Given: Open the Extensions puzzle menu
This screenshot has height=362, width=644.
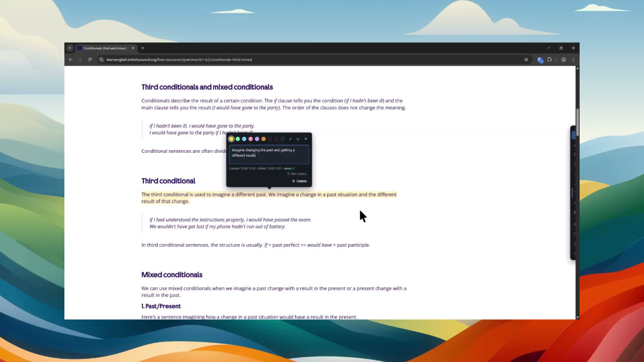Looking at the screenshot, I should [x=550, y=60].
